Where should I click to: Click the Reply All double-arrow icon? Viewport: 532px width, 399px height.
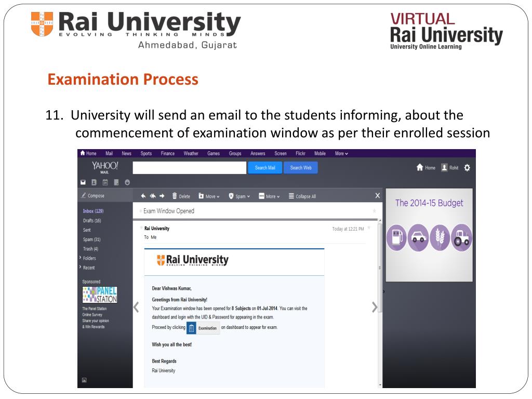tap(153, 196)
